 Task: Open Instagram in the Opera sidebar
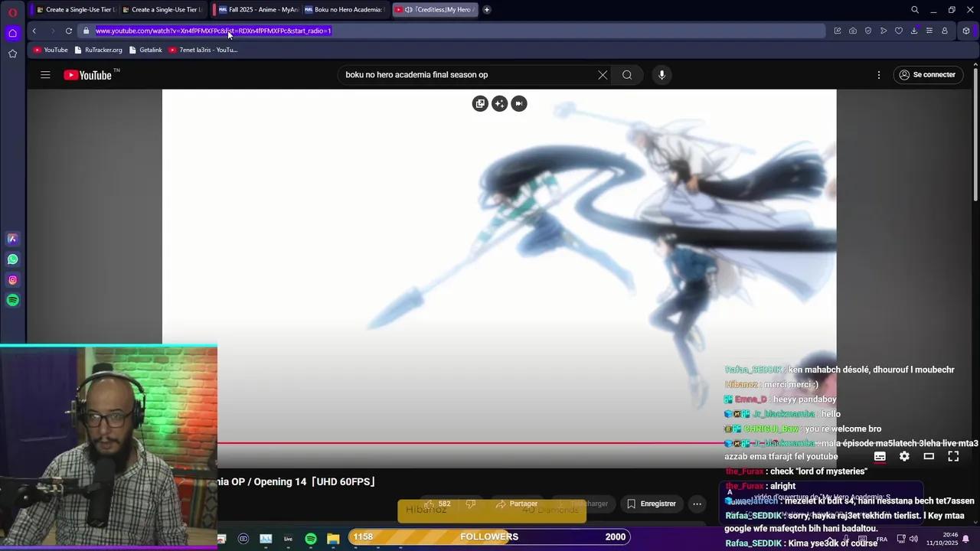12,280
